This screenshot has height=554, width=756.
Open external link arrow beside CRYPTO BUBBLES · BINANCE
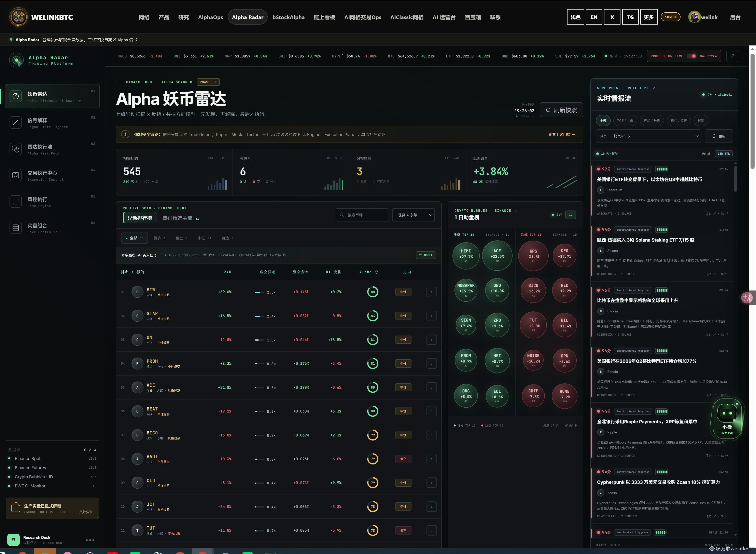click(516, 211)
